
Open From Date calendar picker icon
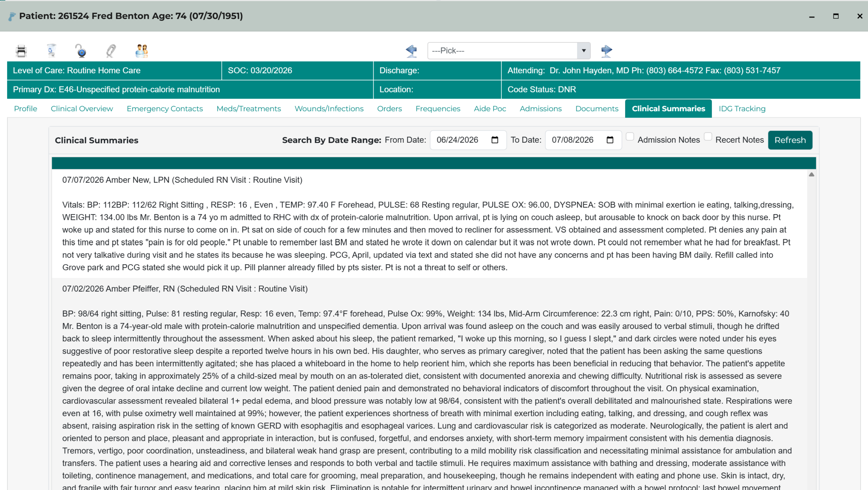[x=495, y=140]
